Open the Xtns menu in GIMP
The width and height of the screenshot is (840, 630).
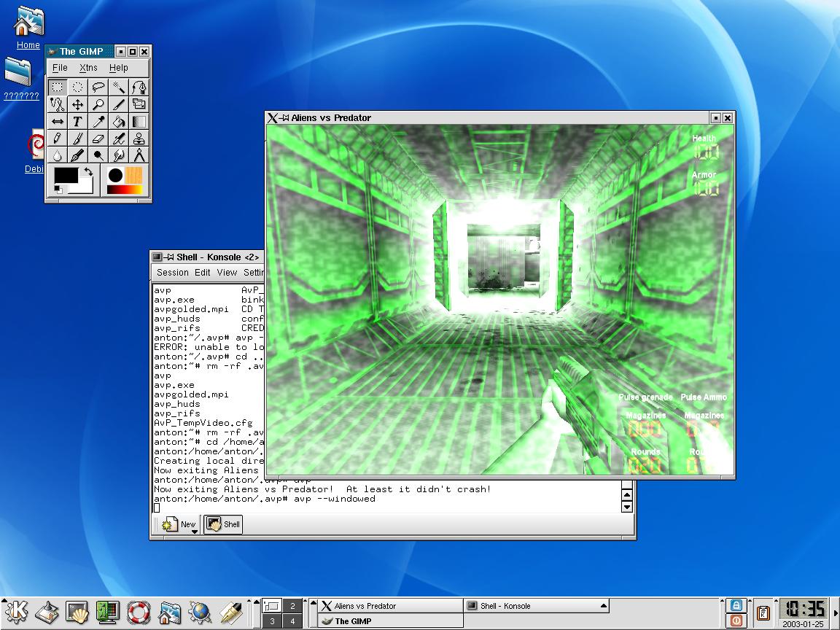[88, 68]
